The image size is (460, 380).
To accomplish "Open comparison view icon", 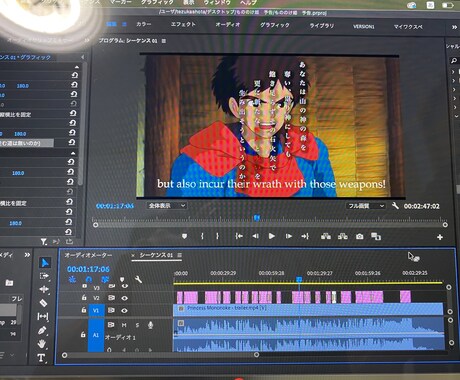I will [376, 237].
